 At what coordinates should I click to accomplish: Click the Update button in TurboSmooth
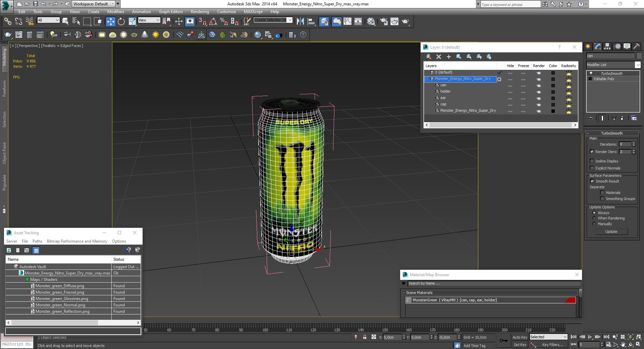pos(611,232)
